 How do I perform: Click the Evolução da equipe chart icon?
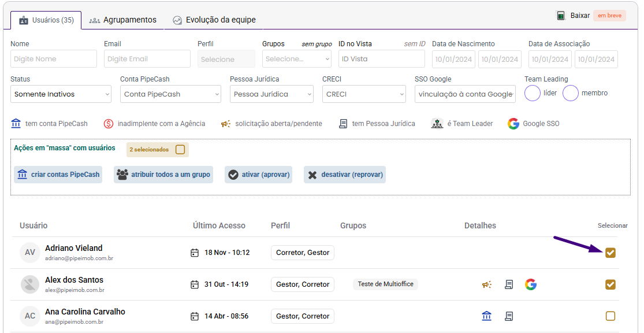(x=177, y=20)
